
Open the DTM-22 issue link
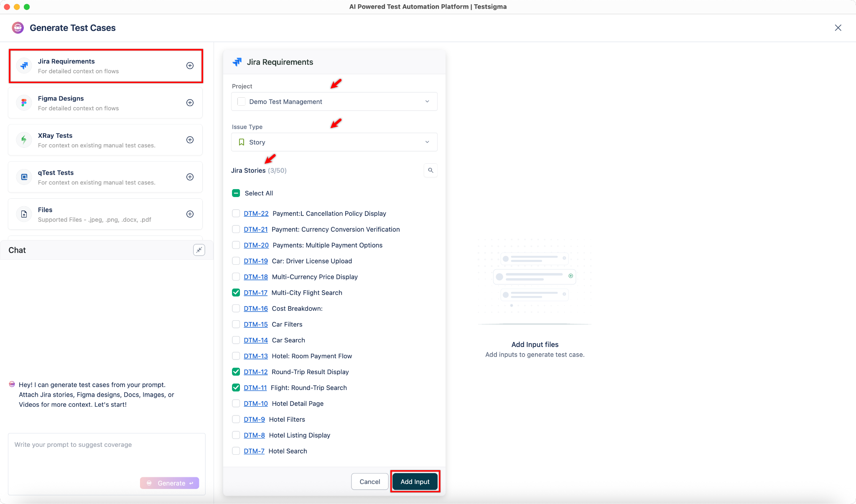pos(256,213)
